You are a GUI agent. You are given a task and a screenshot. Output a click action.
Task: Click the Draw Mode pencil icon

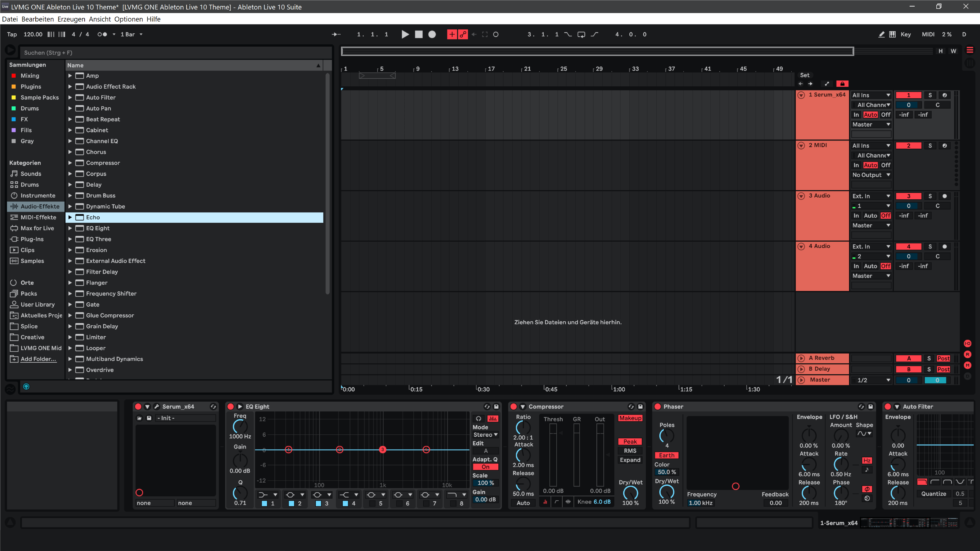pos(882,34)
